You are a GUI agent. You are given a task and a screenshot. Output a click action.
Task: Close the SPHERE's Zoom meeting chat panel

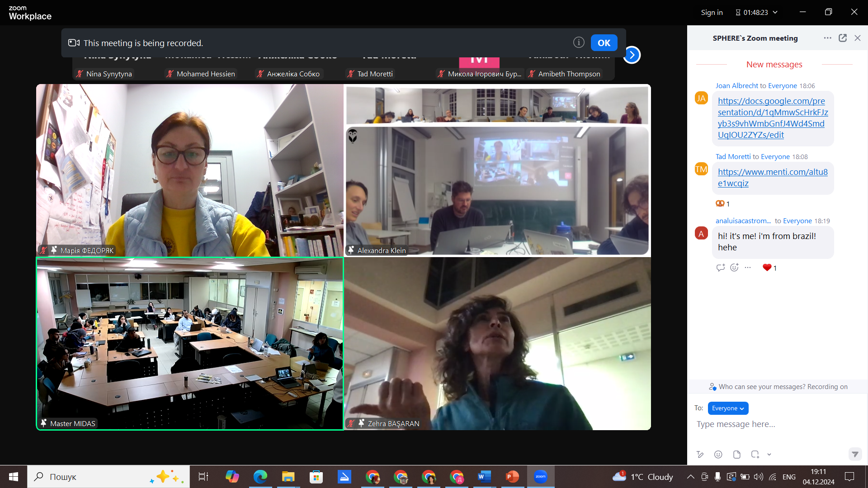click(x=858, y=38)
